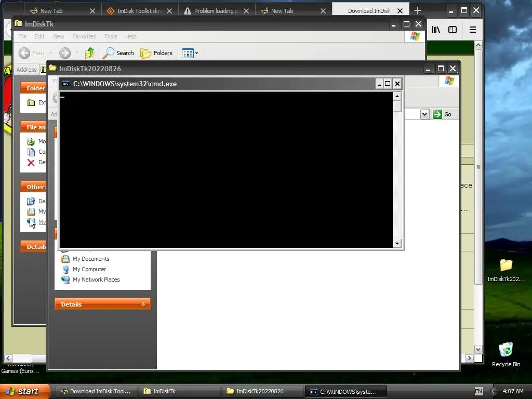Open the Views dropdown in ImDiskTk toolbar
The width and height of the screenshot is (532, 399).
tap(190, 53)
